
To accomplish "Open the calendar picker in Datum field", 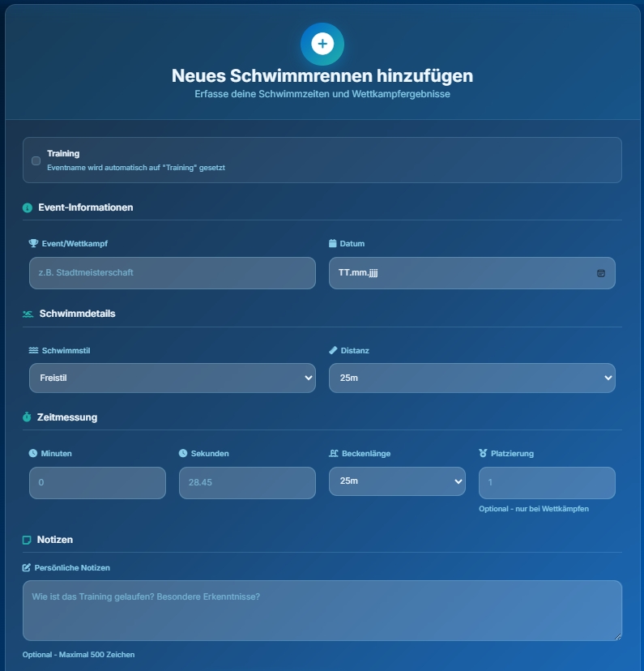I will (x=600, y=273).
